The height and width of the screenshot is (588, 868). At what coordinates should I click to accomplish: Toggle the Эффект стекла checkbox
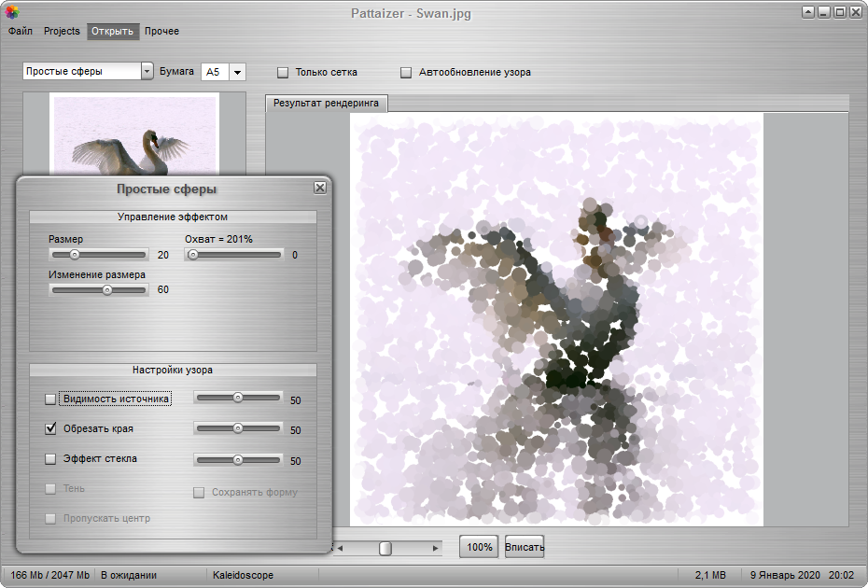click(x=50, y=458)
